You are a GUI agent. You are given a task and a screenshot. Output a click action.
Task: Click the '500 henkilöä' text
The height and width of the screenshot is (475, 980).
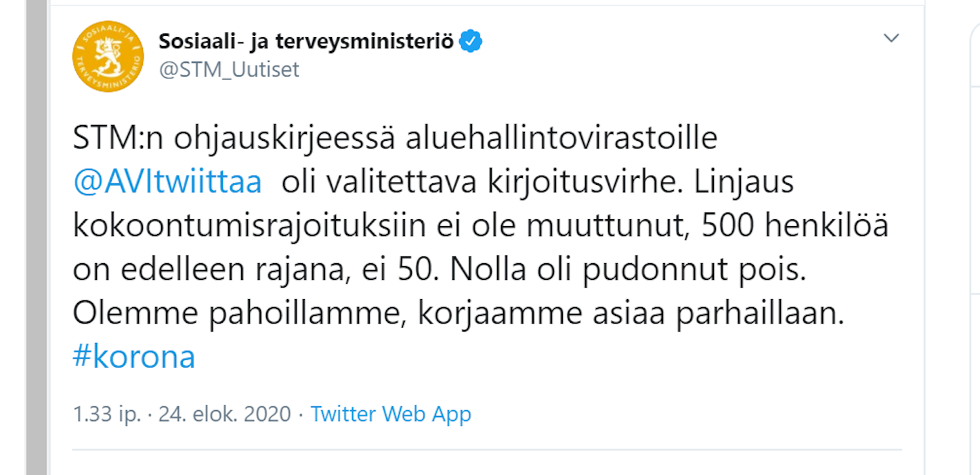click(x=795, y=226)
